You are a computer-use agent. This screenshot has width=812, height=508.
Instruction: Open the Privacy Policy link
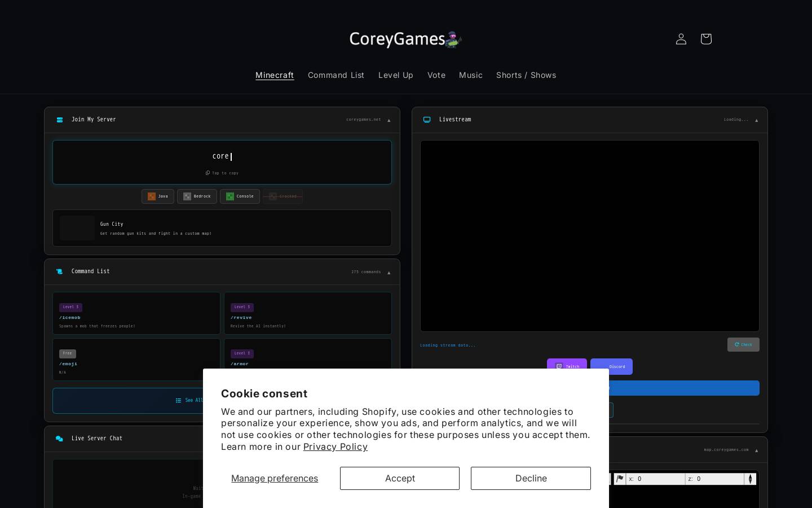pos(336,446)
